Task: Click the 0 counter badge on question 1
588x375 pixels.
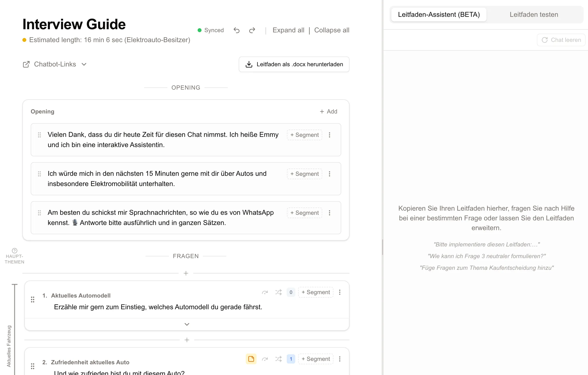Action: pyautogui.click(x=291, y=292)
